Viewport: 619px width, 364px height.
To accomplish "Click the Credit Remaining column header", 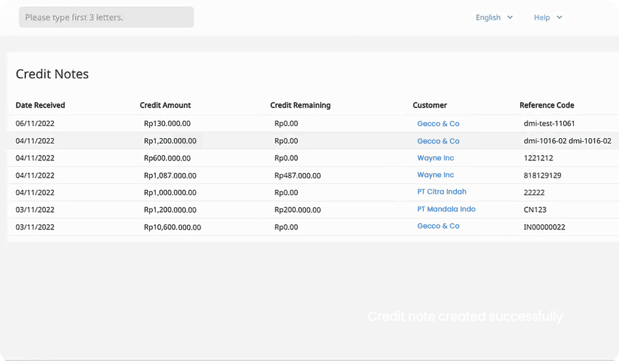I will pyautogui.click(x=300, y=105).
